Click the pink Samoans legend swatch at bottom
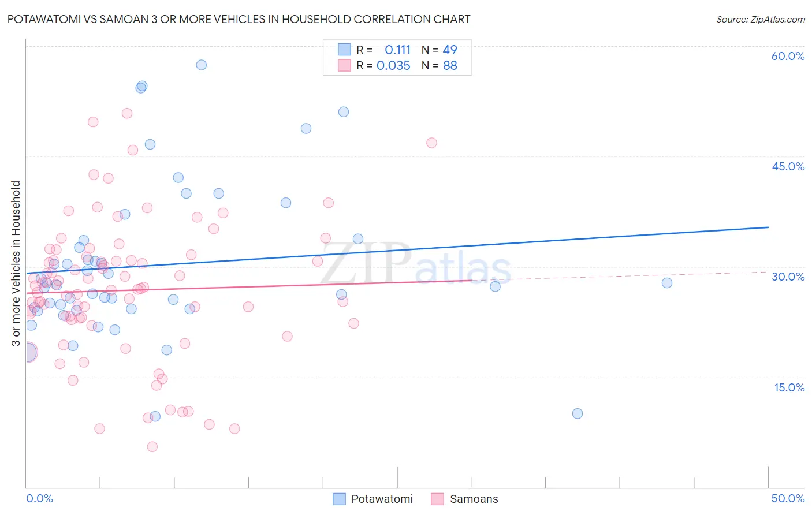The width and height of the screenshot is (812, 515). coord(438,499)
